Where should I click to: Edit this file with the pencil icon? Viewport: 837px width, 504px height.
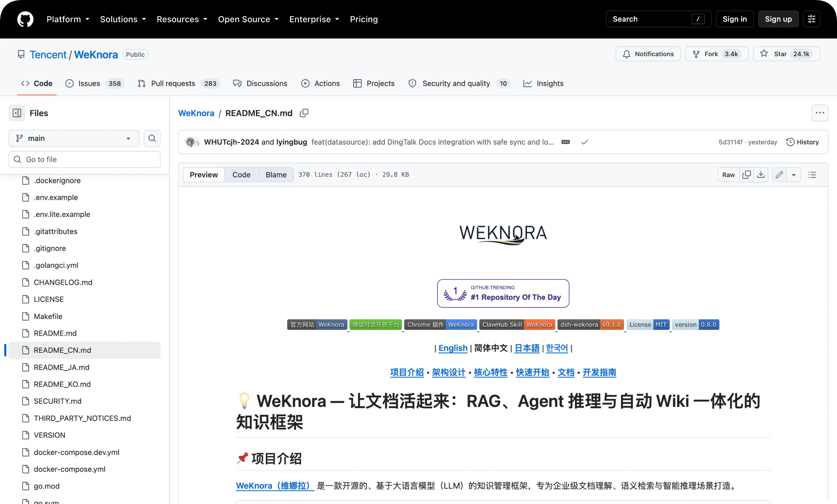(779, 175)
